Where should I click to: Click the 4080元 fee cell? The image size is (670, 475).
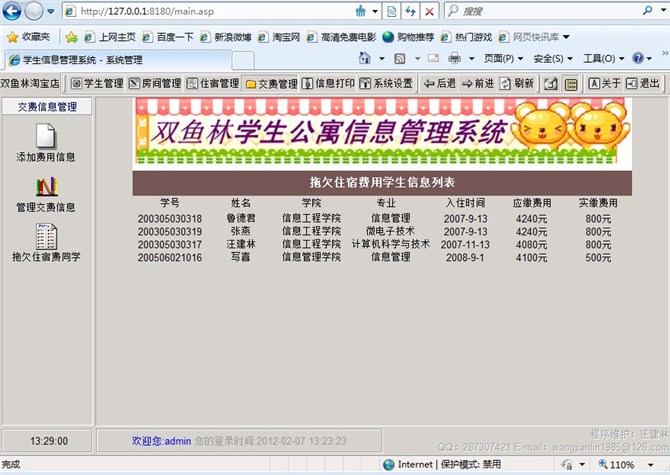click(x=531, y=244)
